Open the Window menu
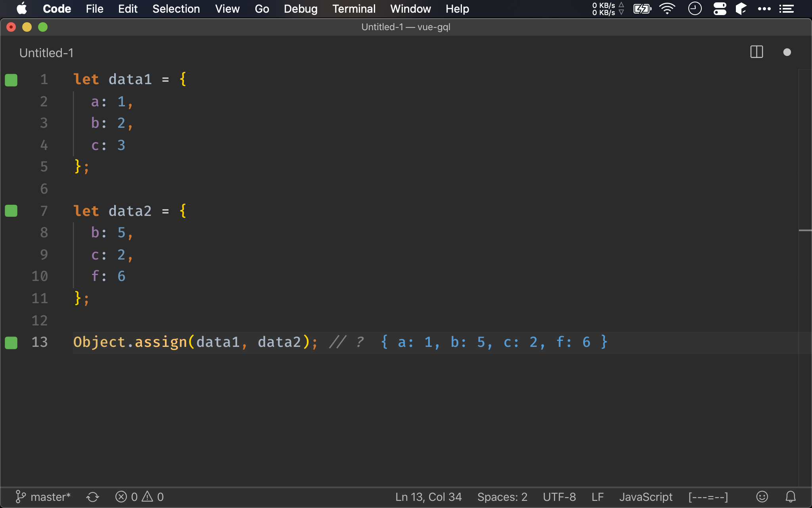The height and width of the screenshot is (508, 812). (x=410, y=9)
